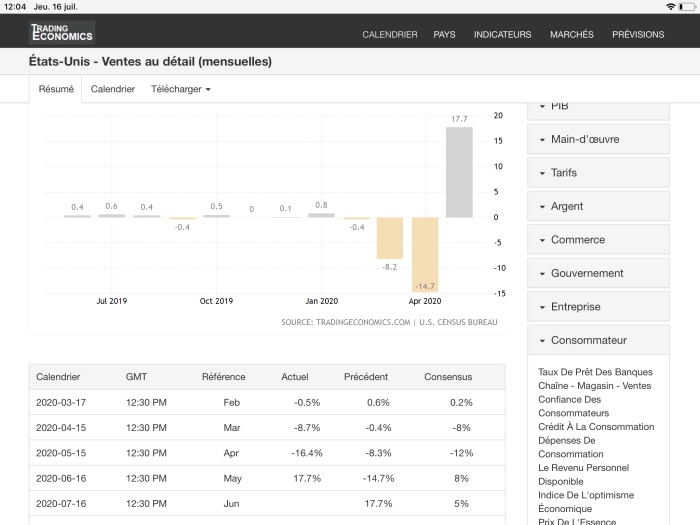The width and height of the screenshot is (700, 525).
Task: Open Chaîne - Magasin - Ventes link
Action: pos(594,386)
